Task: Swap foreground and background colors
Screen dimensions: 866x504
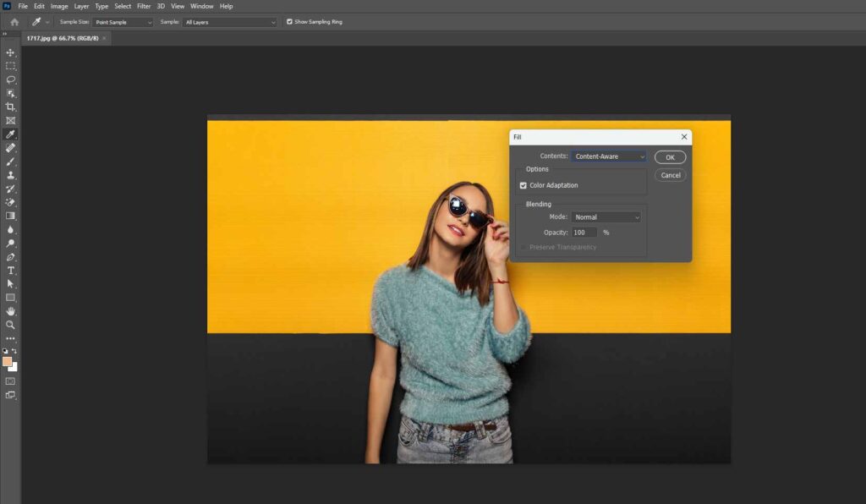Action: [x=14, y=351]
